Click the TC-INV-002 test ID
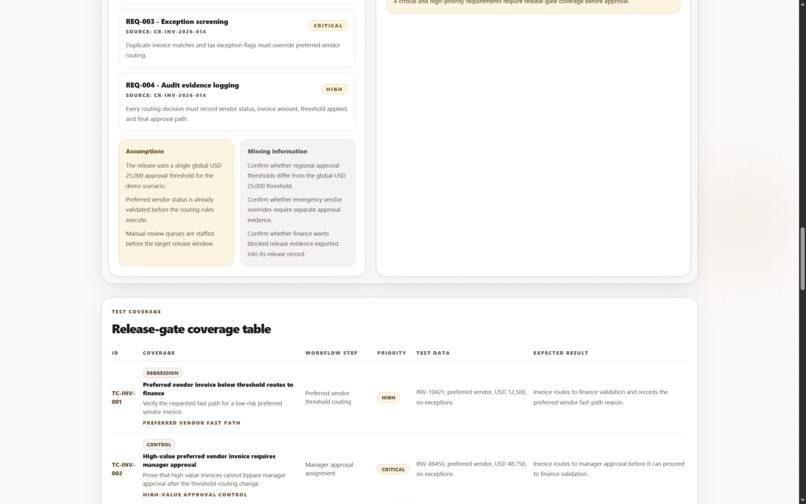Viewport: 806px width, 504px height. click(123, 469)
